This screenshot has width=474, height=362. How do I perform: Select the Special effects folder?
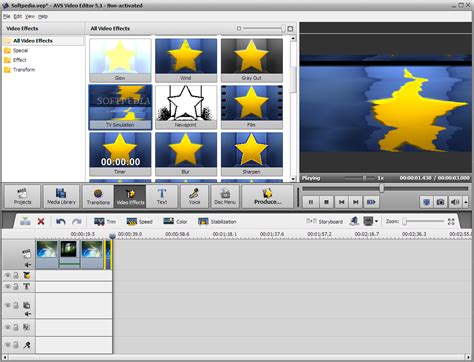click(x=16, y=50)
